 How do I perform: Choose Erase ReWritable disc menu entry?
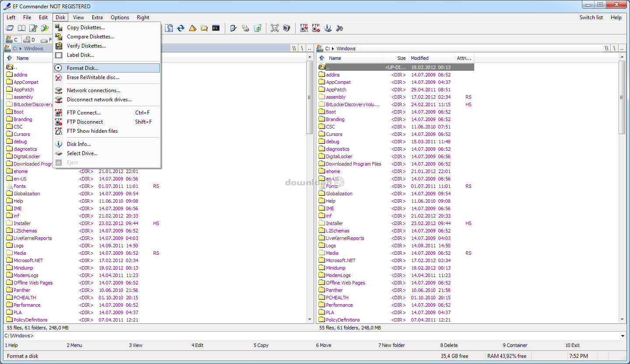click(107, 77)
